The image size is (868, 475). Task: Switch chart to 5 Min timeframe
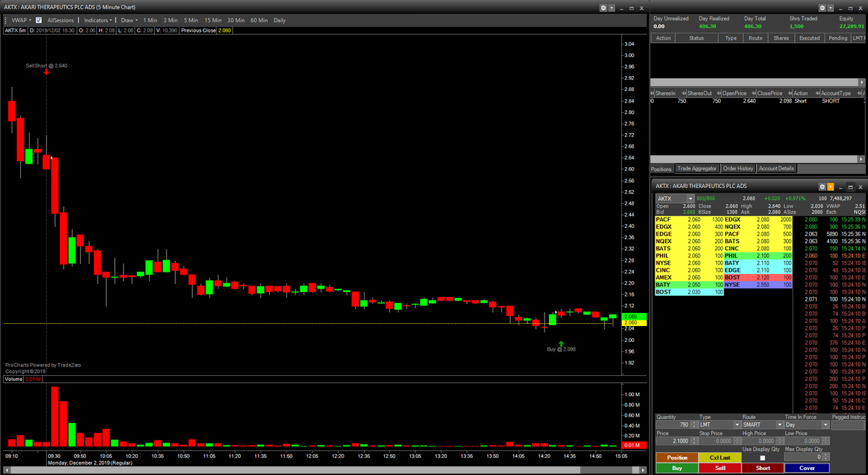click(x=191, y=20)
